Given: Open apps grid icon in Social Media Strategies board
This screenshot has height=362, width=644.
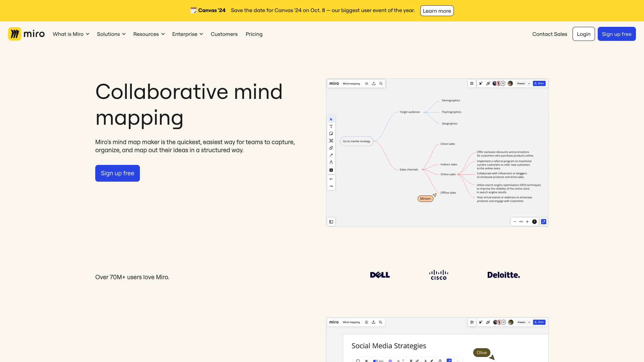Looking at the screenshot, I should pos(472,322).
